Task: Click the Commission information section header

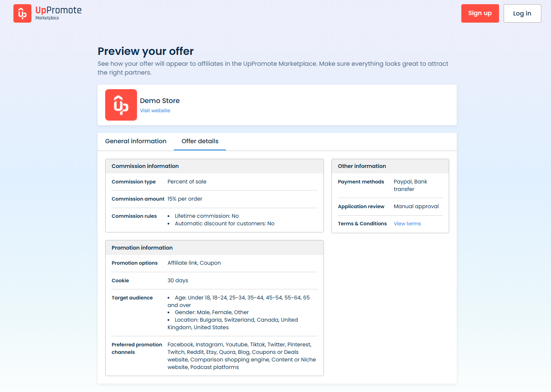Action: [x=145, y=166]
